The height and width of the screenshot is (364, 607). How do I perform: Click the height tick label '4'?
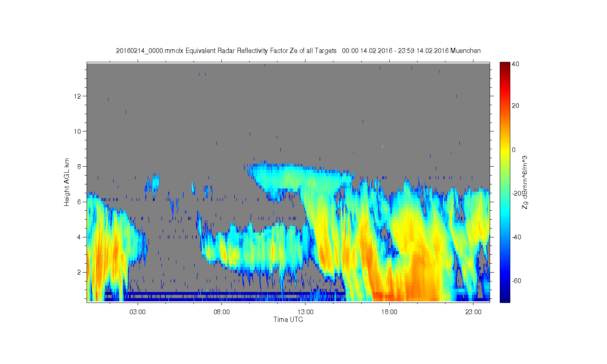(80, 237)
